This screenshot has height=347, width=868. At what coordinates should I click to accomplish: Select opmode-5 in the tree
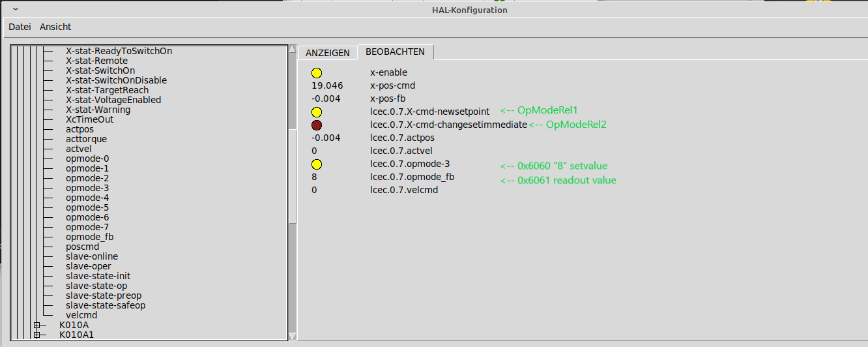87,207
